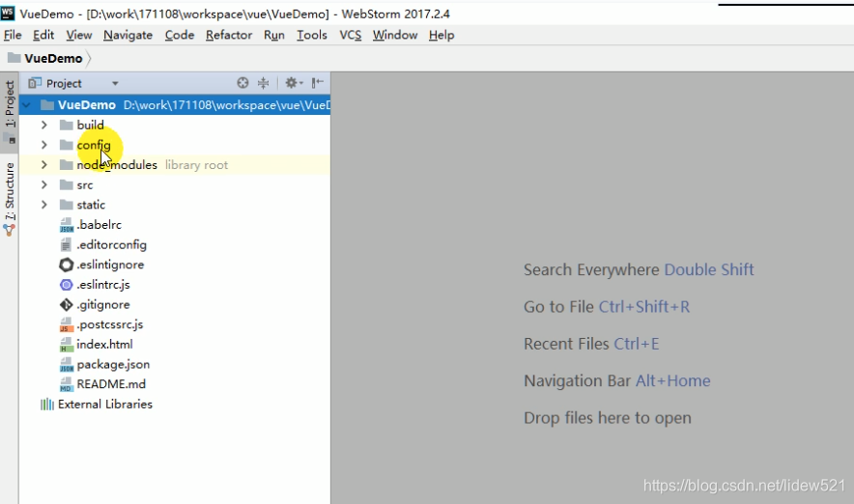Open the File menu
The height and width of the screenshot is (504, 854).
[13, 35]
